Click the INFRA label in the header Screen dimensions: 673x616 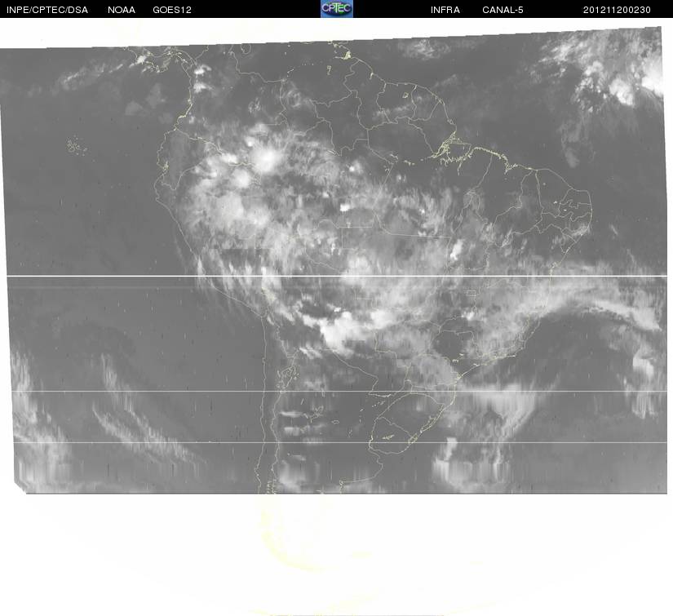pyautogui.click(x=445, y=10)
